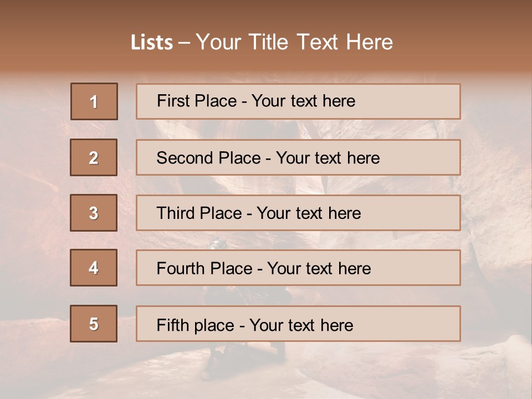Click 'Your text here' in Third Place row
Viewport: 532px width, 399px height.
[x=309, y=213]
